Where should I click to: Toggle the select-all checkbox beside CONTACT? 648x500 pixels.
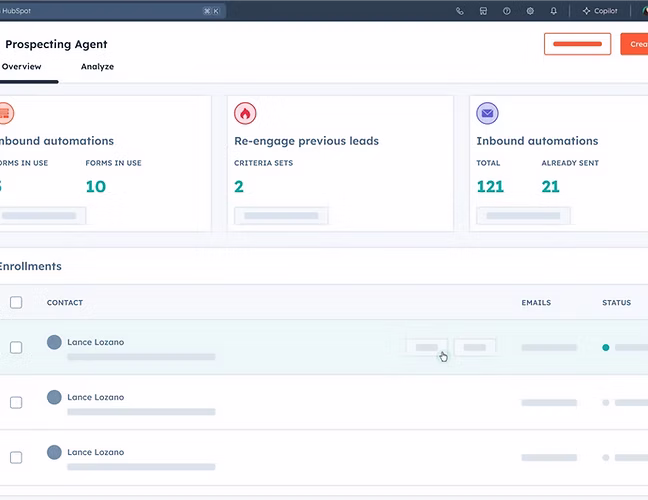[x=16, y=302]
